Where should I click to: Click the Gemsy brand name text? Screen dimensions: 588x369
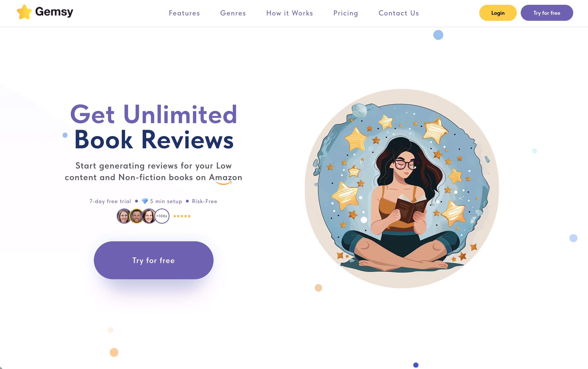(x=54, y=12)
